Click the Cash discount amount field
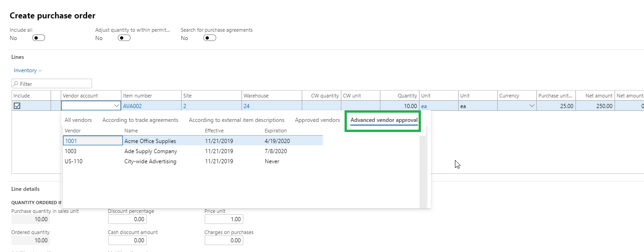Screen dimensions: 644x252 tap(127, 241)
